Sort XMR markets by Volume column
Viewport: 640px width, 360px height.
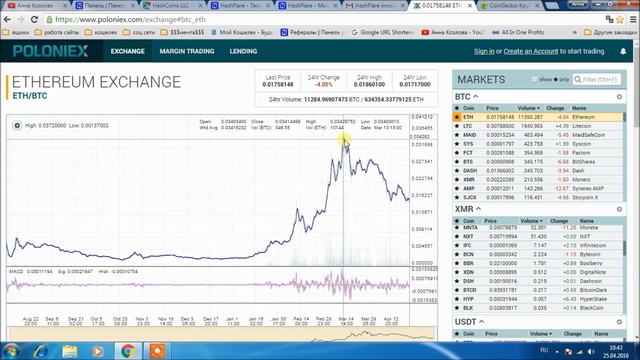coord(531,221)
